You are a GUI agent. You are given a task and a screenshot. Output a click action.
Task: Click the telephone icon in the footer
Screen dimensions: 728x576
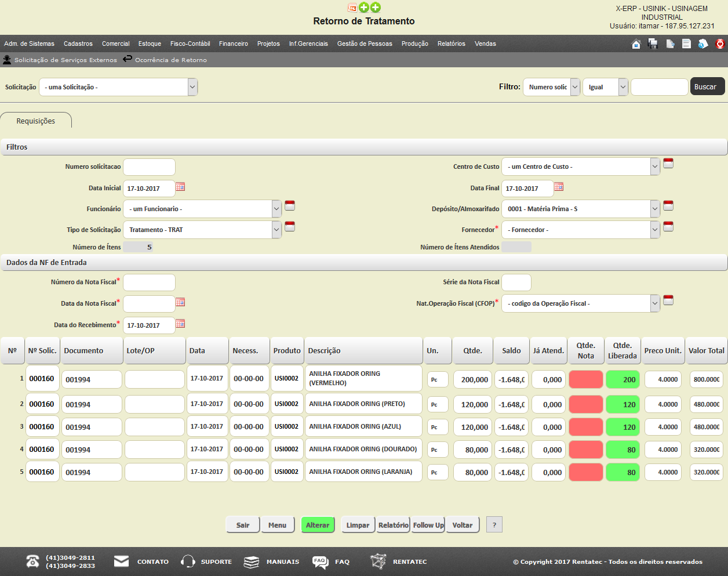[33, 561]
